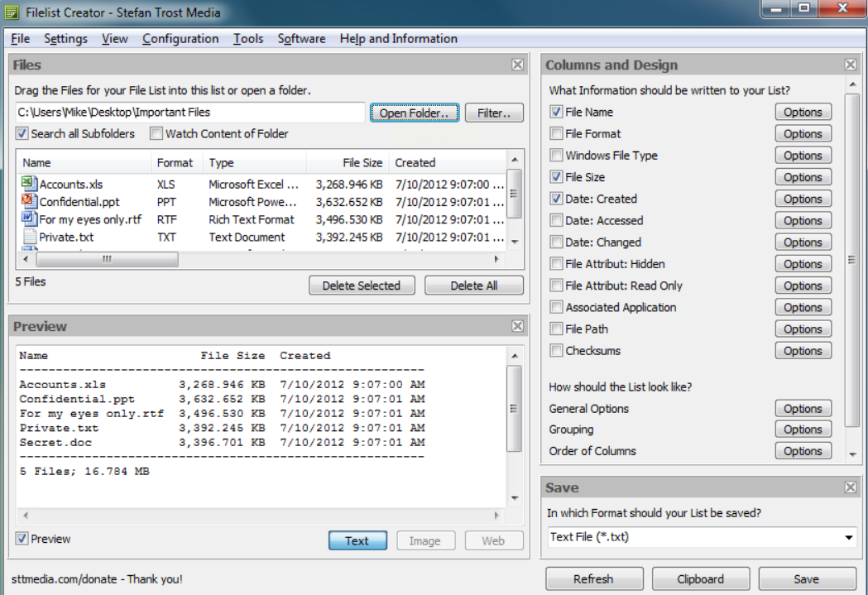Close the Columns and Design panel
The width and height of the screenshot is (868, 595).
coord(851,65)
